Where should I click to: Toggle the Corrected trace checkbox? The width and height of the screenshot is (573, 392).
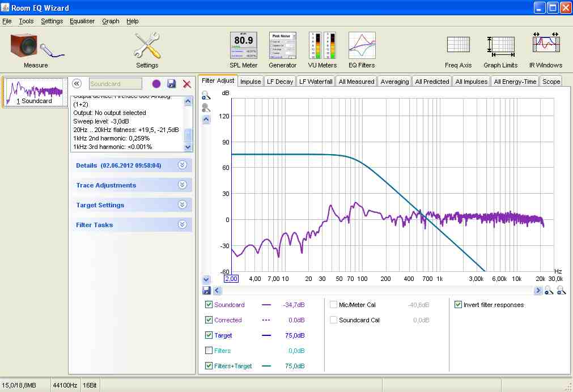209,320
